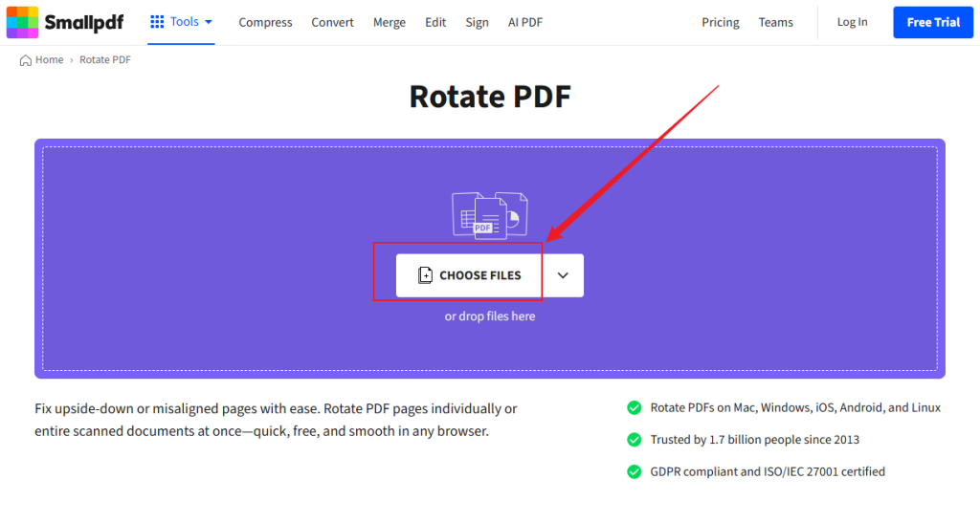This screenshot has height=523, width=980.
Task: Start the Free Trial button
Action: tap(933, 22)
